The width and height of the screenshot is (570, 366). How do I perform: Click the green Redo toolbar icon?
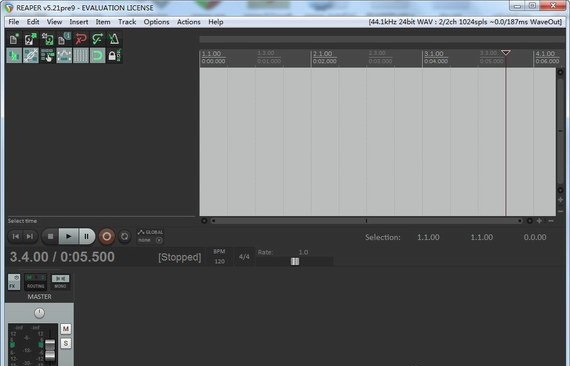(x=97, y=39)
